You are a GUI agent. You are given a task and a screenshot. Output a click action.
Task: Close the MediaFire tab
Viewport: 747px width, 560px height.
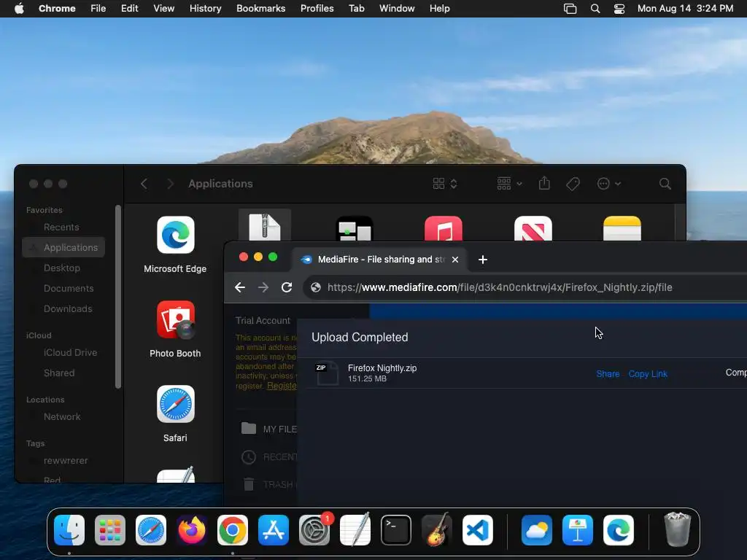(x=455, y=260)
